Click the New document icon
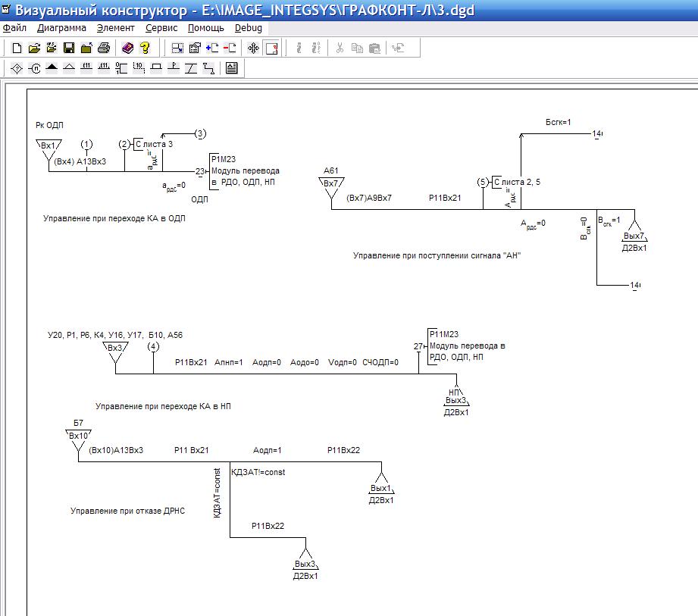The image size is (698, 616). click(x=17, y=48)
